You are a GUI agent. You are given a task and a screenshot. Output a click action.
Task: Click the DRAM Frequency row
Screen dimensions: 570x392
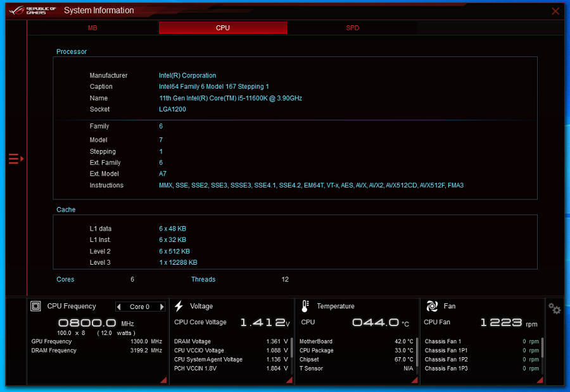97,351
